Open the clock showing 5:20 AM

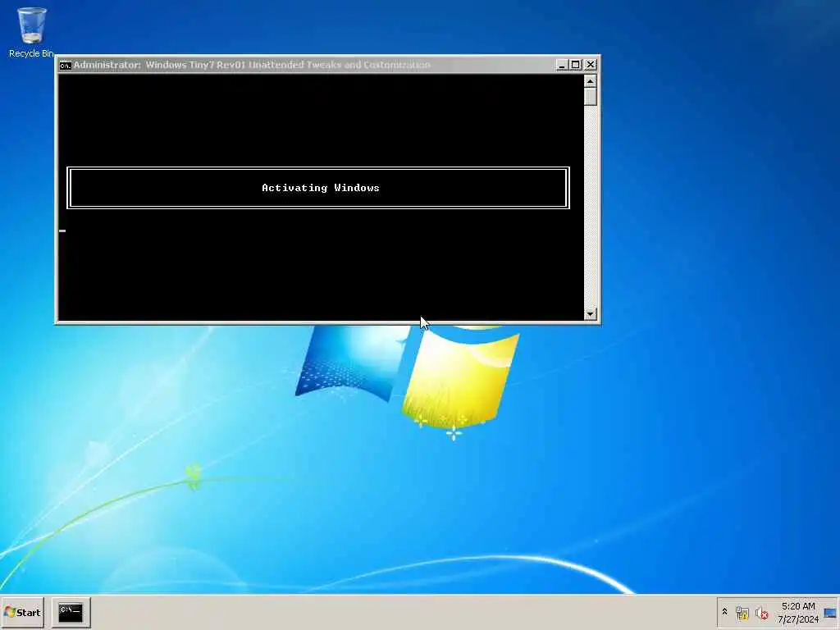coord(798,612)
